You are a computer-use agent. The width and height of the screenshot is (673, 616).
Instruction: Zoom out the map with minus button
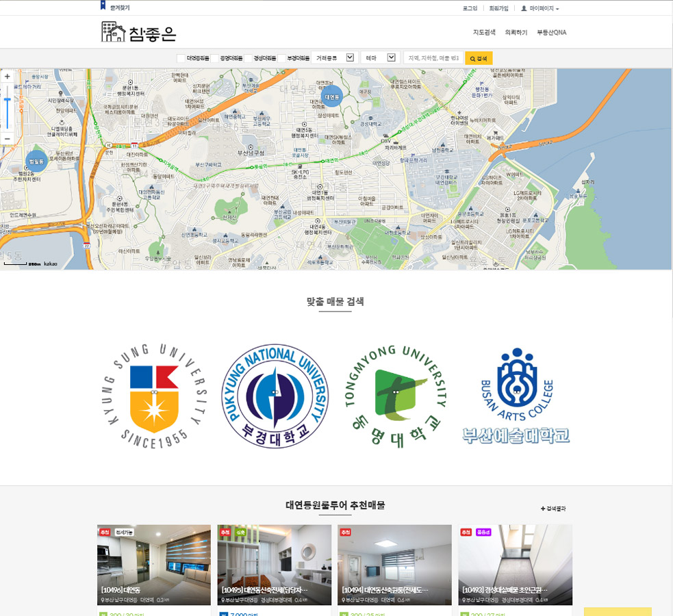8,139
